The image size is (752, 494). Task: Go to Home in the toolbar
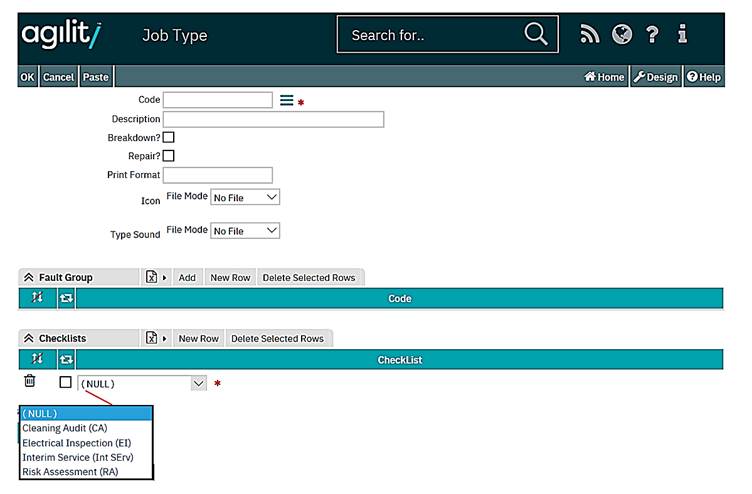604,77
